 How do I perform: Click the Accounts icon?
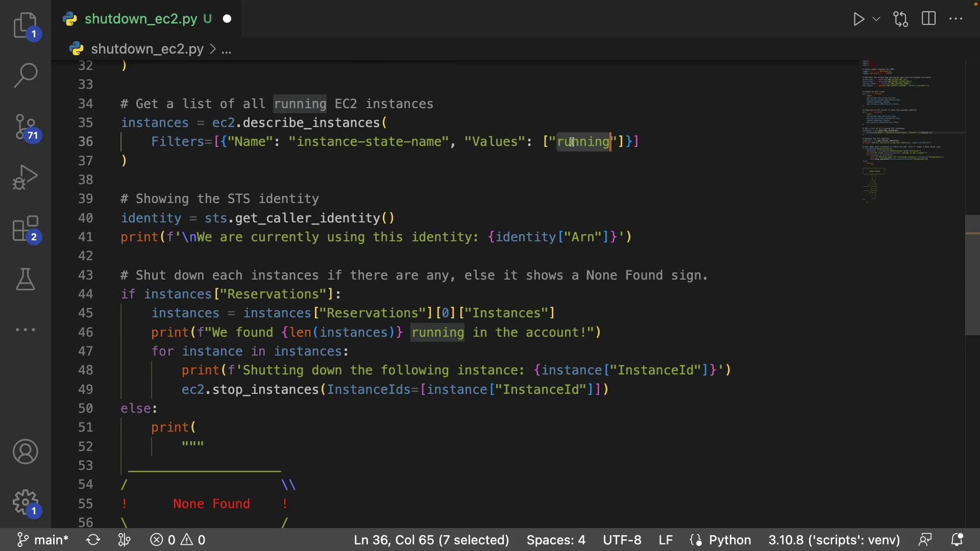tap(25, 452)
